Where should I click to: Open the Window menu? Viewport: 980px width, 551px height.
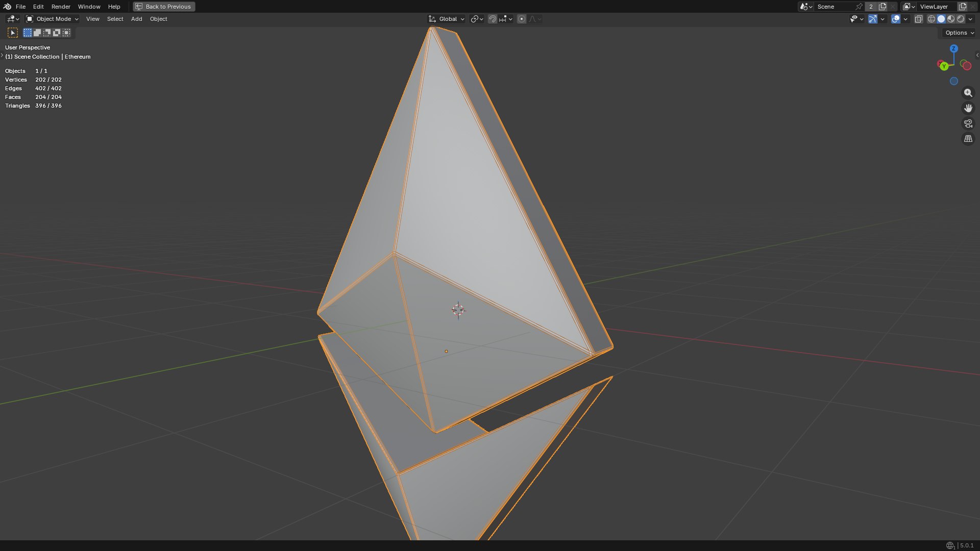click(x=89, y=7)
